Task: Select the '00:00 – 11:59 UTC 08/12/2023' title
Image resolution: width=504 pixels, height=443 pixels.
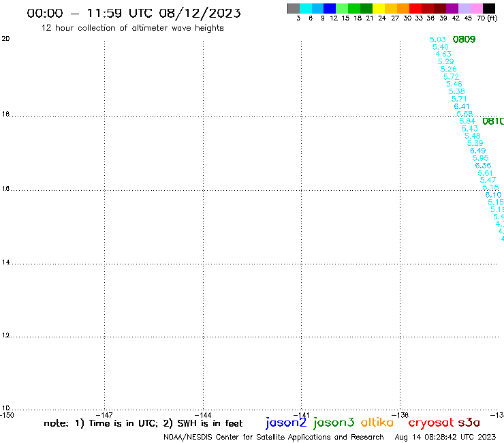Action: coord(133,13)
